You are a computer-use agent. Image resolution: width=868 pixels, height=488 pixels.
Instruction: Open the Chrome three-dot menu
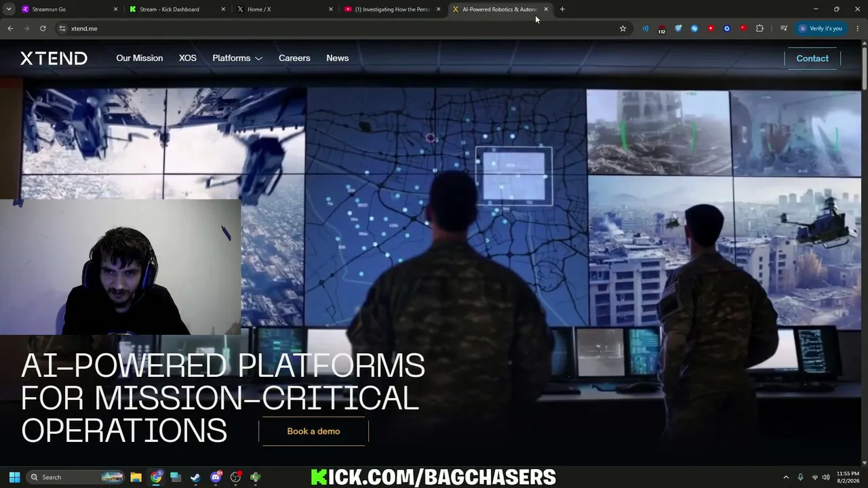[x=858, y=28]
